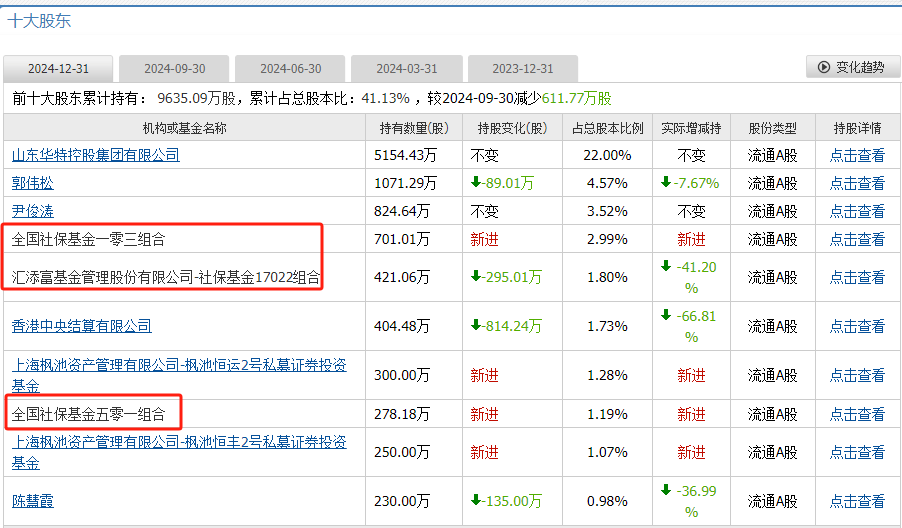
Task: Switch to the 2024-03-31 tab
Action: tap(407, 68)
